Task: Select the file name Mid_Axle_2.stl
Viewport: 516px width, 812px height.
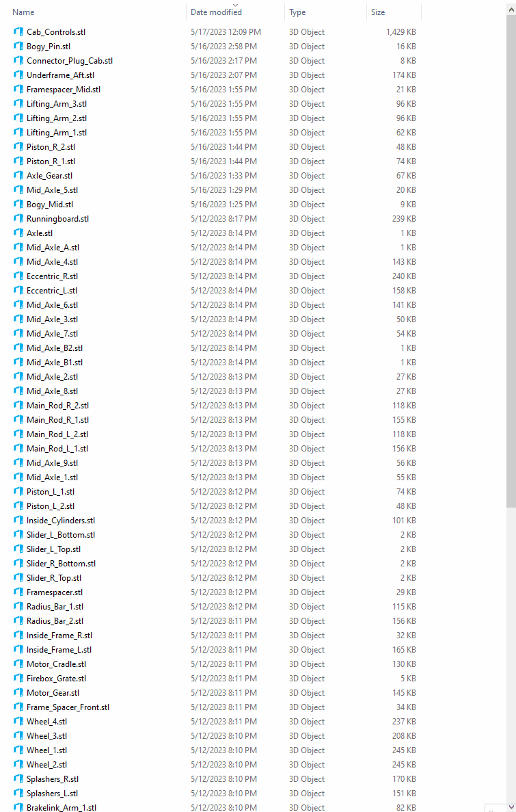Action: coord(52,376)
